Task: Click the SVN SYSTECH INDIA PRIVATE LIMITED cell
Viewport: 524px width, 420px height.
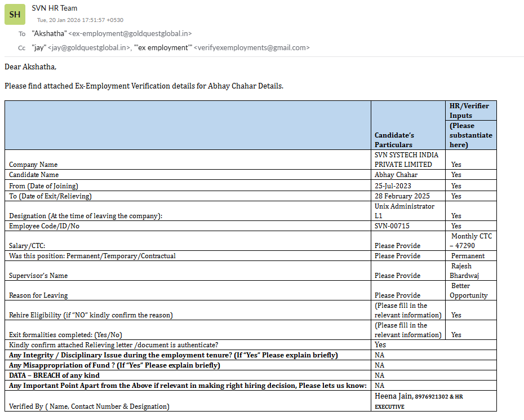Action: 406,160
